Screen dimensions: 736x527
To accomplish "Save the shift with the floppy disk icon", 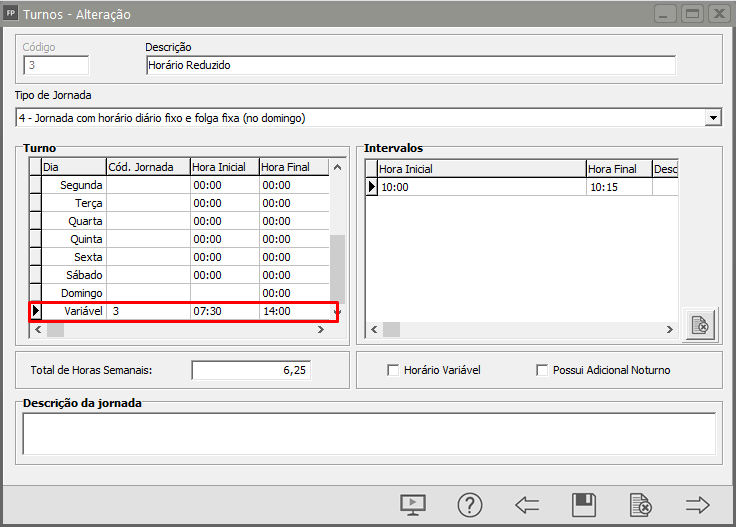I will tap(583, 504).
